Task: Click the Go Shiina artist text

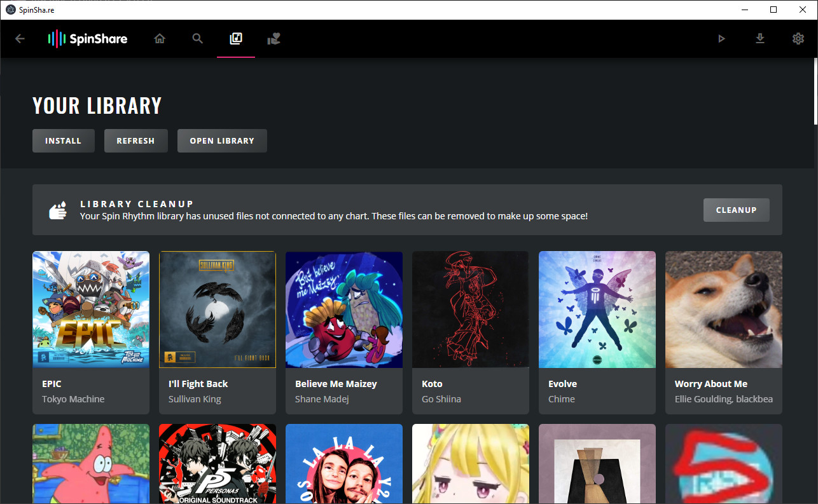Action: tap(441, 399)
